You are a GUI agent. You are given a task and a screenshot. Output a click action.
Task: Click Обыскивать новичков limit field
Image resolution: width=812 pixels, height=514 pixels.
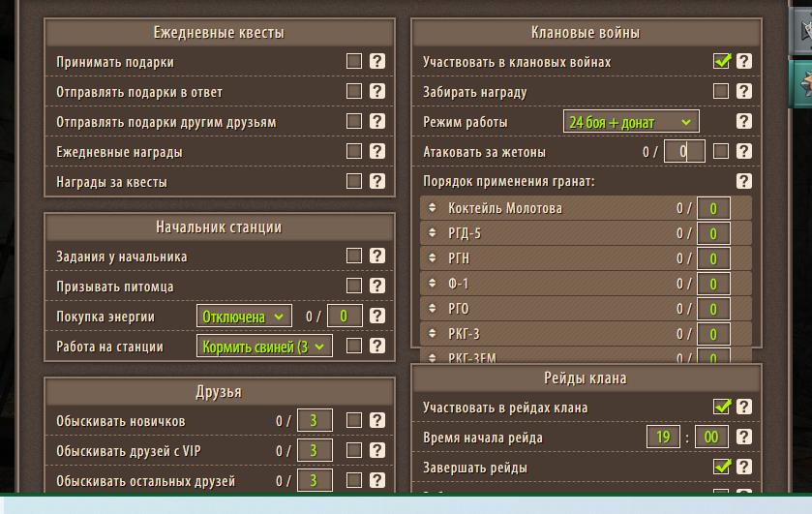coord(315,421)
